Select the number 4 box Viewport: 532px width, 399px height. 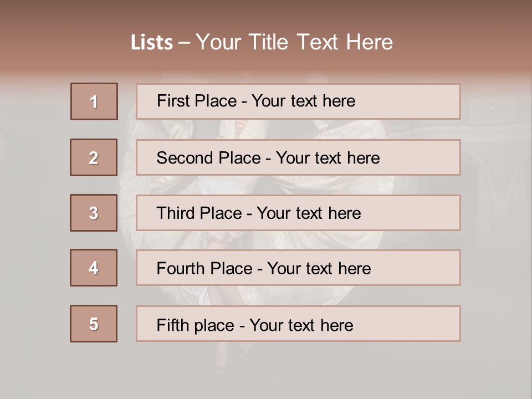[94, 268]
